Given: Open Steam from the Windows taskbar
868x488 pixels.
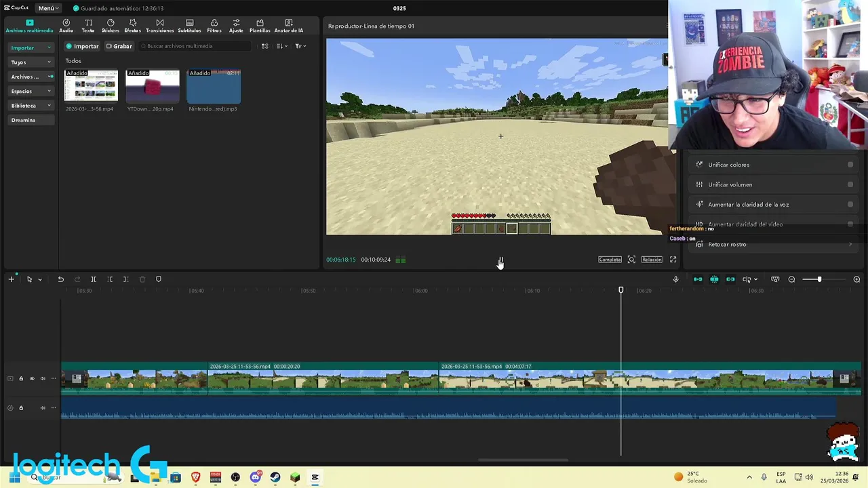Looking at the screenshot, I should click(x=275, y=477).
